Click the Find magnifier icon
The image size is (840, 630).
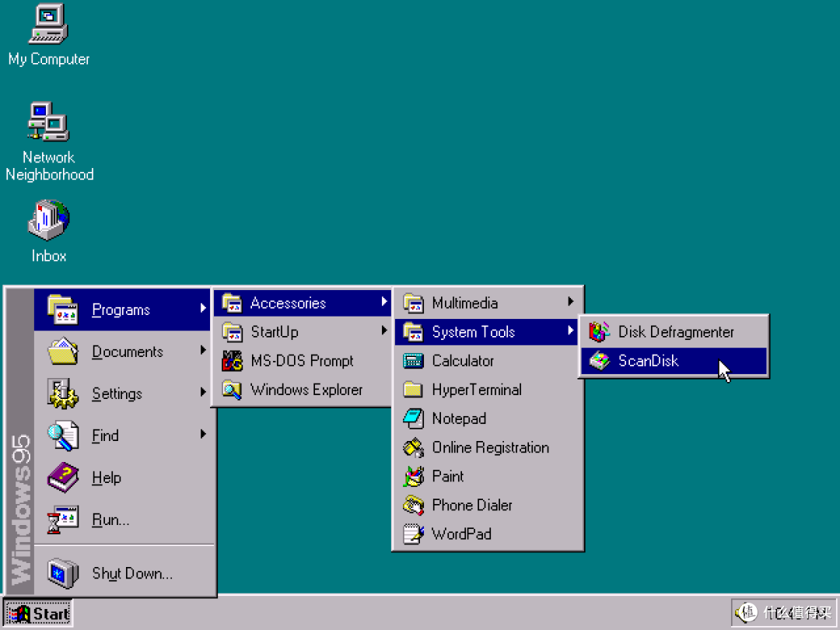coord(63,436)
